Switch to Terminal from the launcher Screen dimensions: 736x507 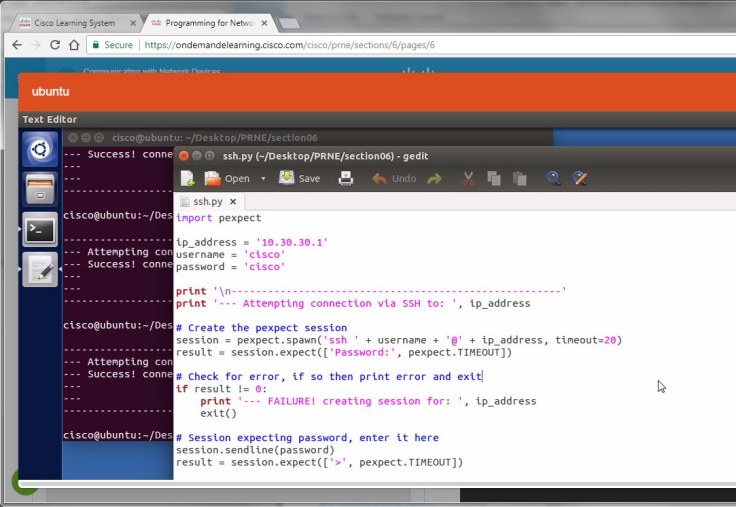tap(40, 229)
